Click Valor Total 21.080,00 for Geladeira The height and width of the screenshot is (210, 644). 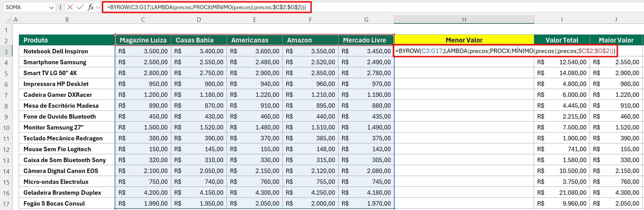coord(562,192)
